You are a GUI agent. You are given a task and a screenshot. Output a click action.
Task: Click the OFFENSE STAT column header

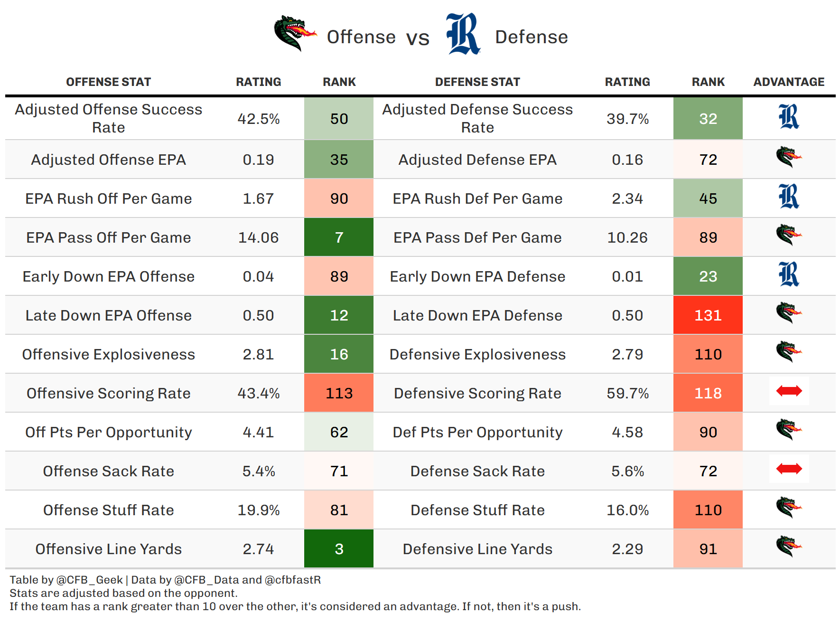click(108, 82)
